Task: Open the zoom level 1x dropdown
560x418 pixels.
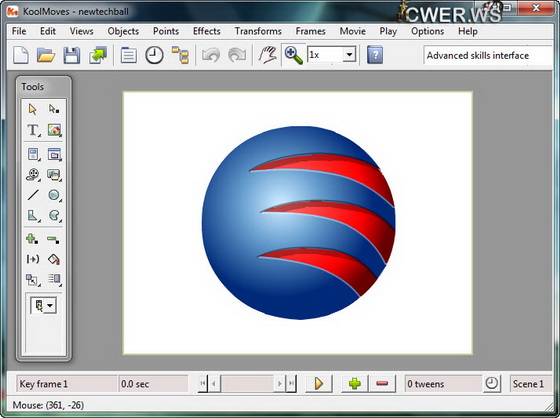Action: pyautogui.click(x=349, y=55)
